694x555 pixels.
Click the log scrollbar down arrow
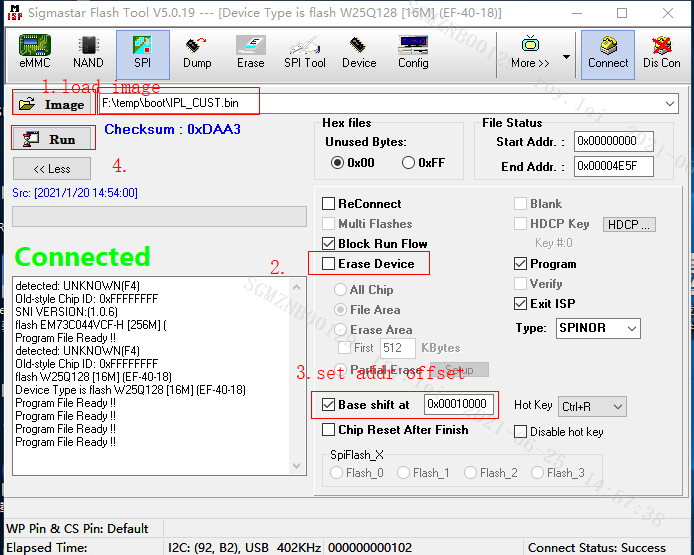[x=297, y=466]
